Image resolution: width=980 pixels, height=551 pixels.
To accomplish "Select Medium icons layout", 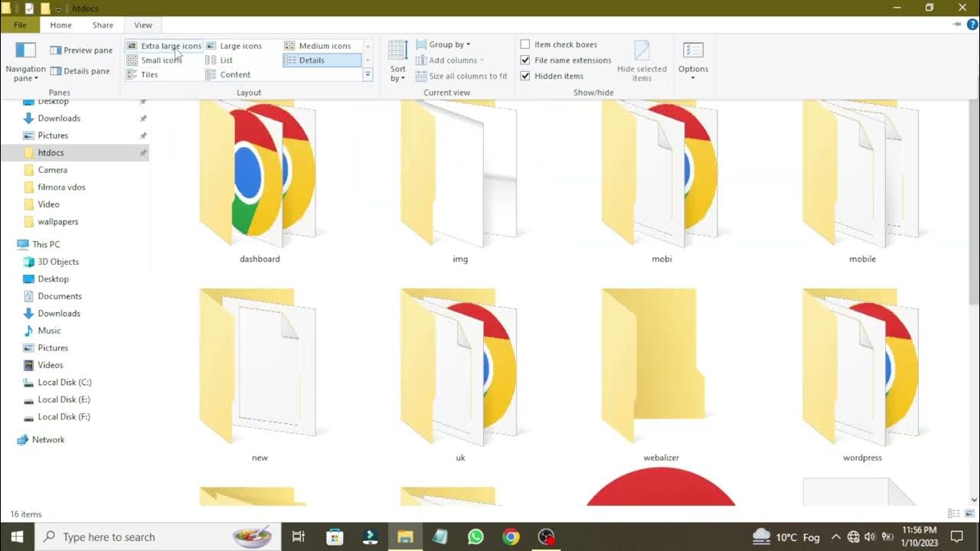I will coord(318,46).
